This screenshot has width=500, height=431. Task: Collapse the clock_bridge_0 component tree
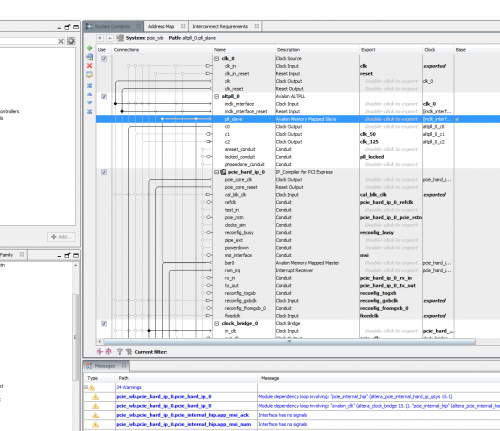point(217,324)
